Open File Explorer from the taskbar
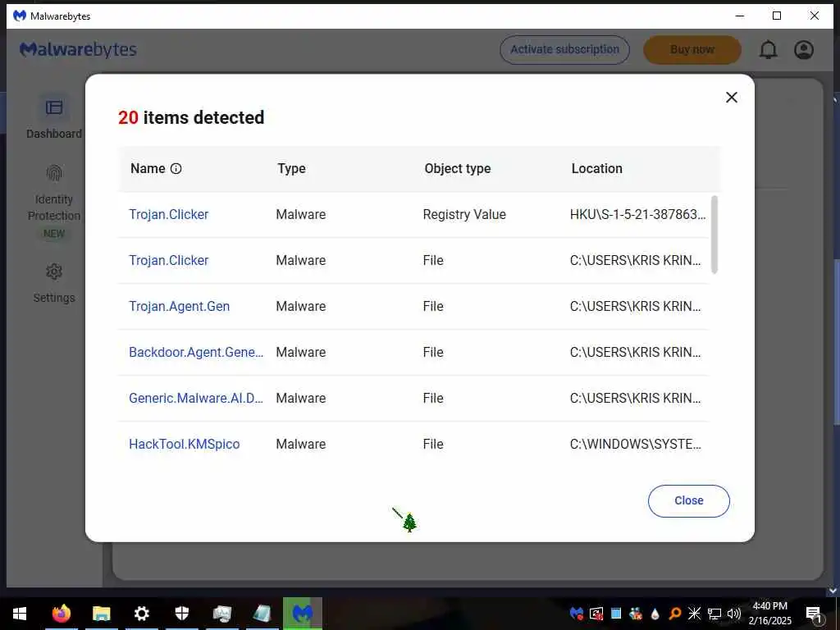840x630 pixels. click(101, 614)
